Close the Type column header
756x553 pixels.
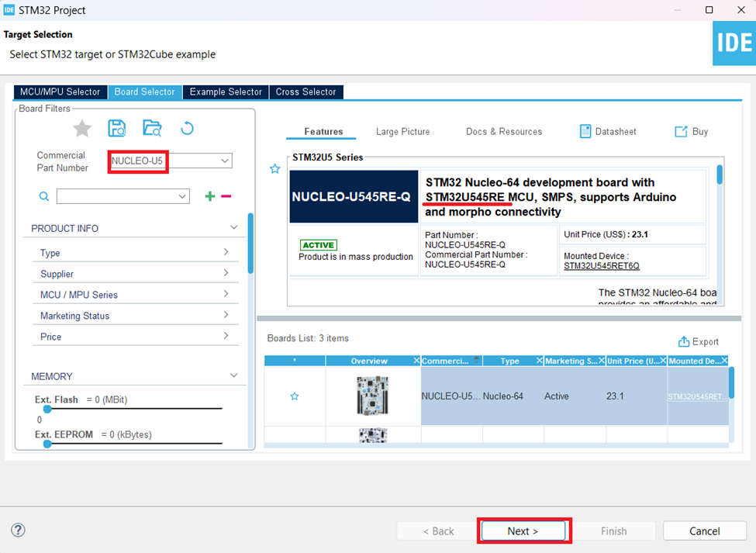(x=540, y=361)
